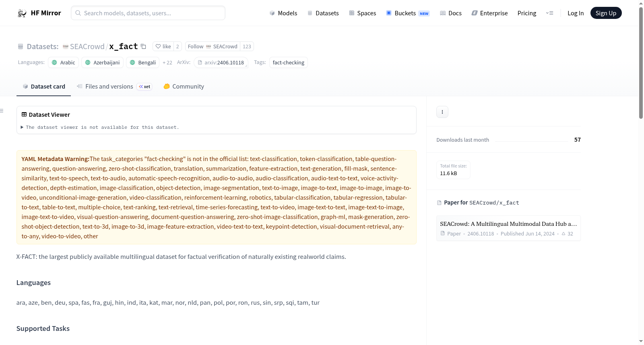Click the globe icon beside Arabic
This screenshot has width=644, height=345.
click(x=54, y=63)
